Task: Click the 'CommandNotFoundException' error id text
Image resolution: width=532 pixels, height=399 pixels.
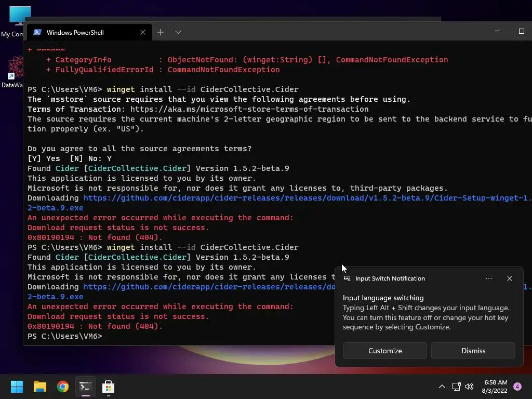Action: click(x=223, y=70)
